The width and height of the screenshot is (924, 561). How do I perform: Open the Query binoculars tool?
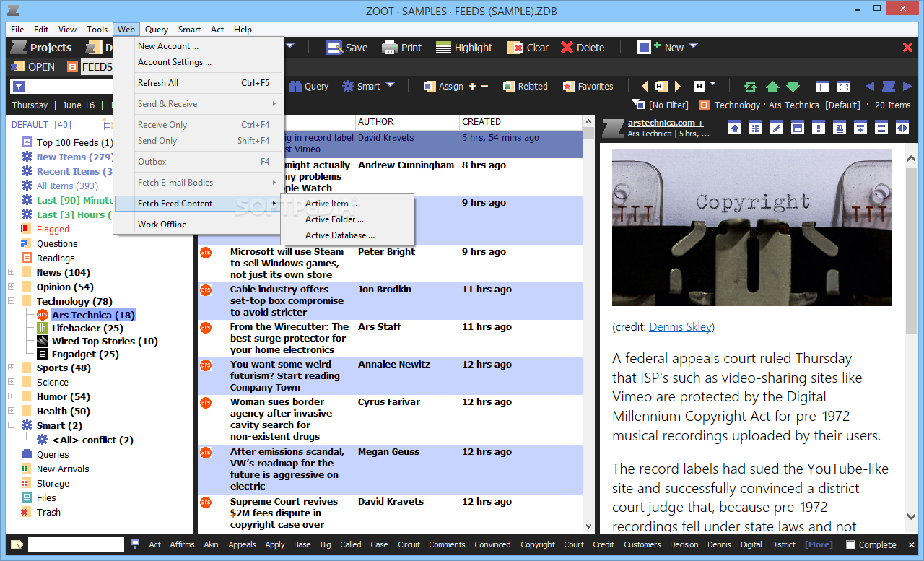pos(295,86)
